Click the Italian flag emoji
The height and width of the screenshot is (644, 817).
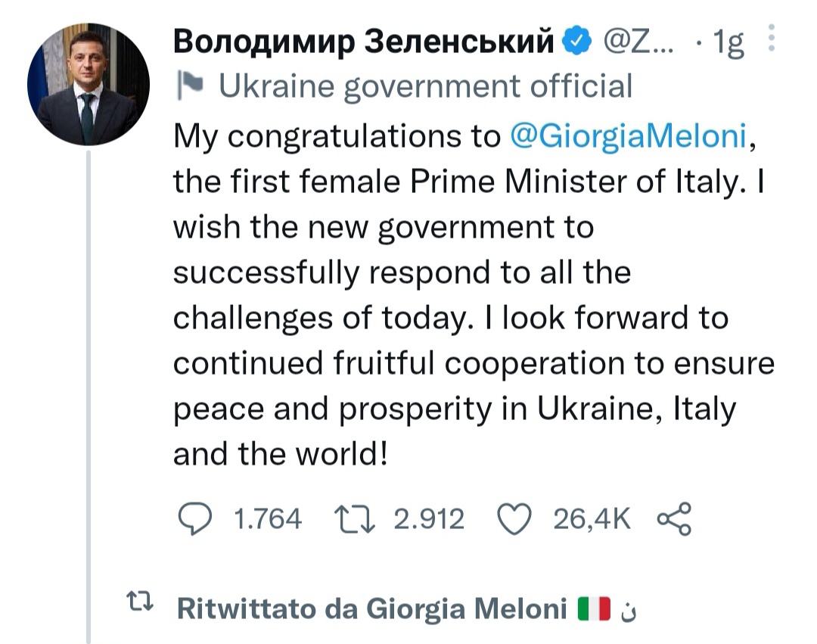593,608
